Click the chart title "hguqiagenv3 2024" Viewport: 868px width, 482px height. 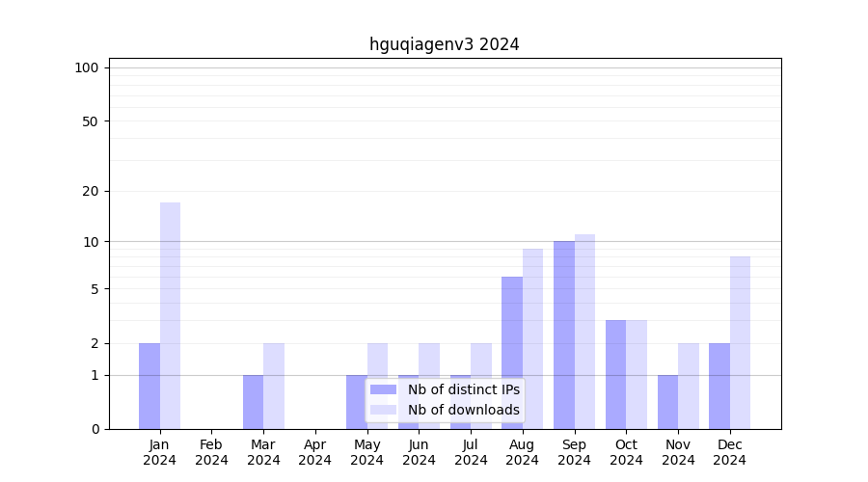[444, 44]
